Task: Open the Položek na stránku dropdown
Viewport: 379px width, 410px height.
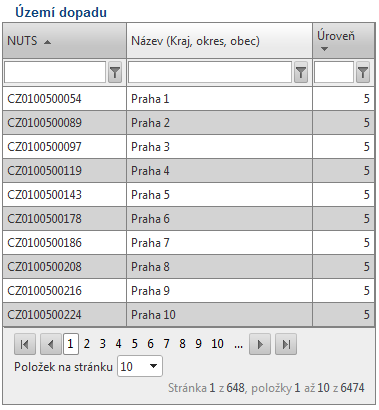Action: click(x=140, y=366)
